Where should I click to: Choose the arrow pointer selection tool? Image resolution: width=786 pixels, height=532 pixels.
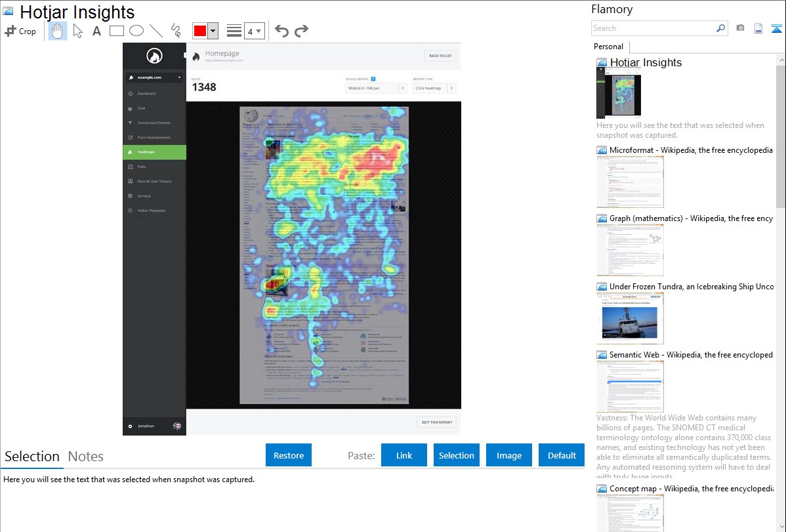77,31
